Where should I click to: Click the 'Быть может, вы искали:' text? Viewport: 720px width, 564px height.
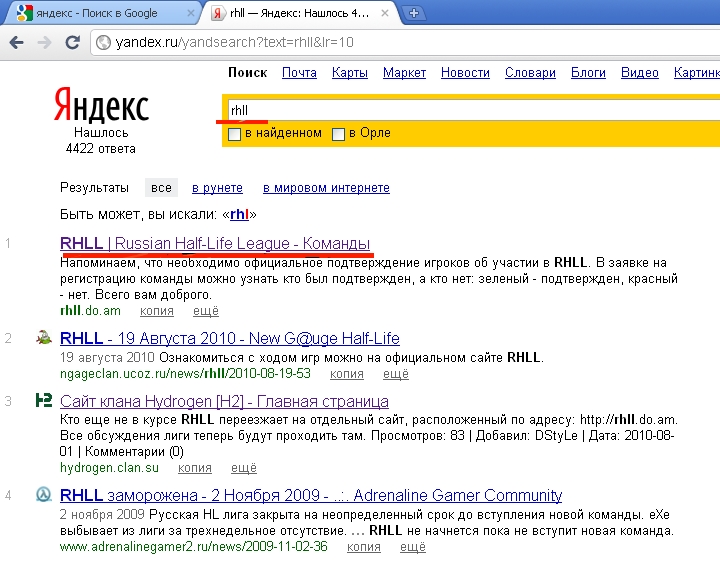139,214
